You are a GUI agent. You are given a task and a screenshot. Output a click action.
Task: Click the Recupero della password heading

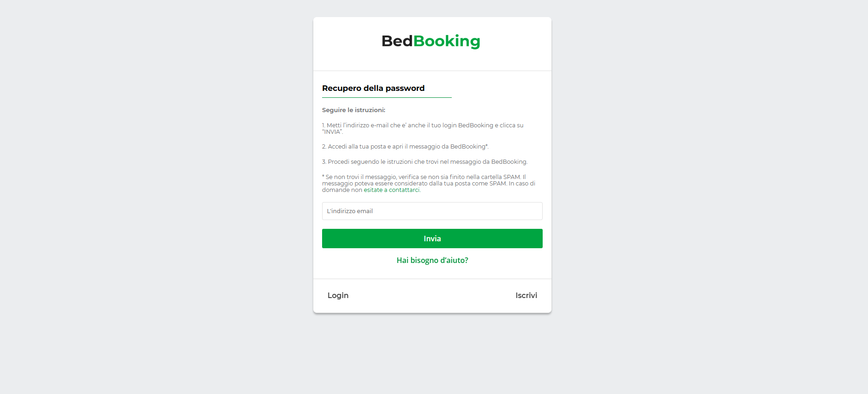click(373, 88)
